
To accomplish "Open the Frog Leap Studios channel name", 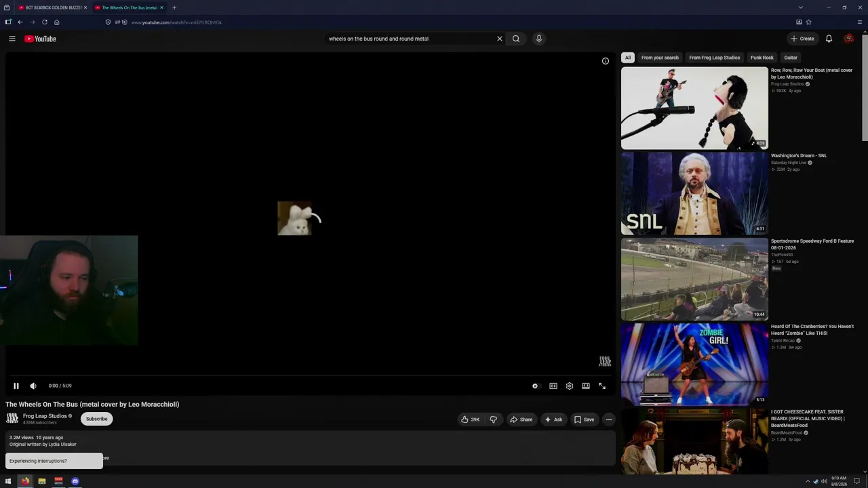I will click(45, 416).
